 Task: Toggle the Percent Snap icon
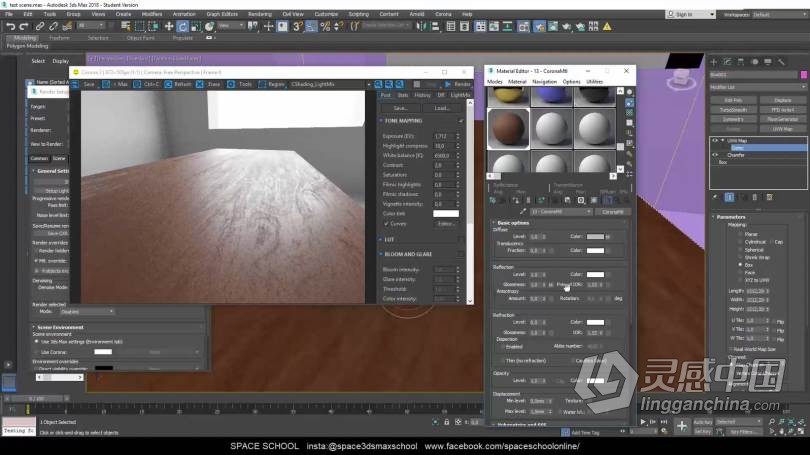pyautogui.click(x=325, y=26)
